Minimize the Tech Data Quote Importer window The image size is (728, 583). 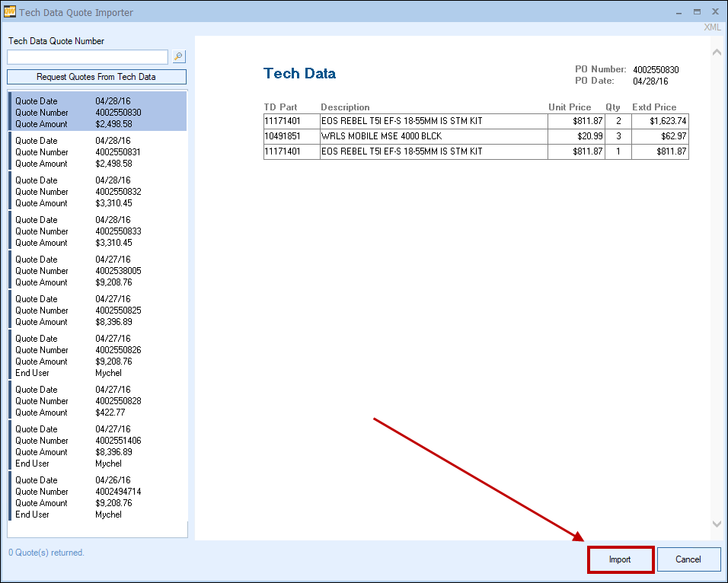point(679,12)
